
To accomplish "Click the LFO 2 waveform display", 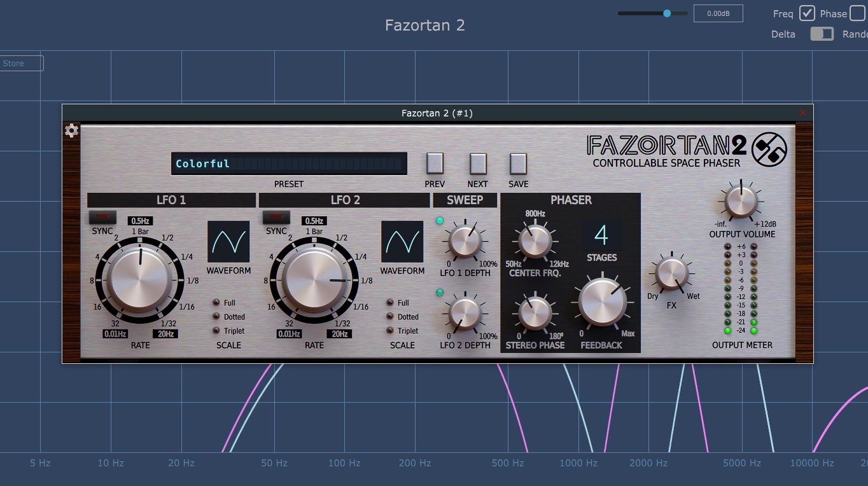I will [402, 242].
